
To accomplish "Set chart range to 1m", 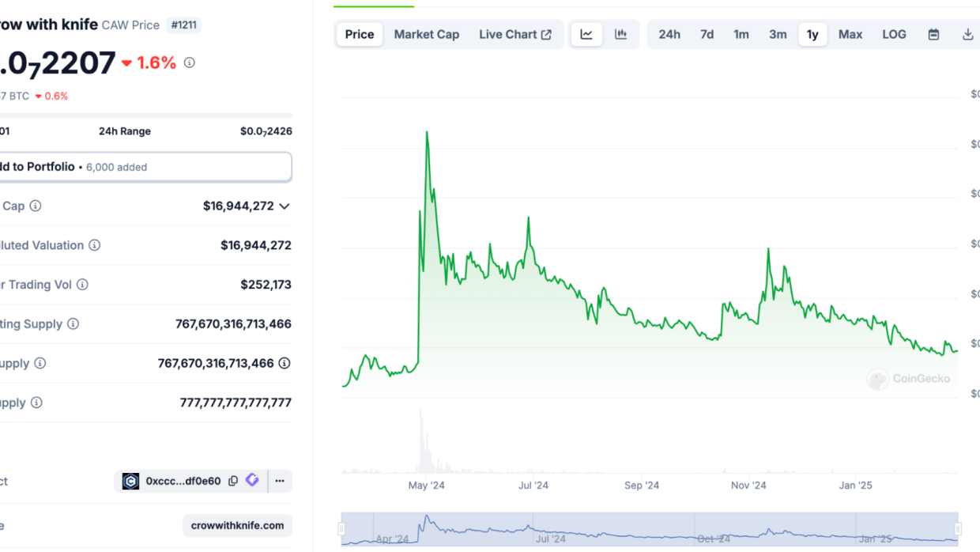I will (x=741, y=34).
